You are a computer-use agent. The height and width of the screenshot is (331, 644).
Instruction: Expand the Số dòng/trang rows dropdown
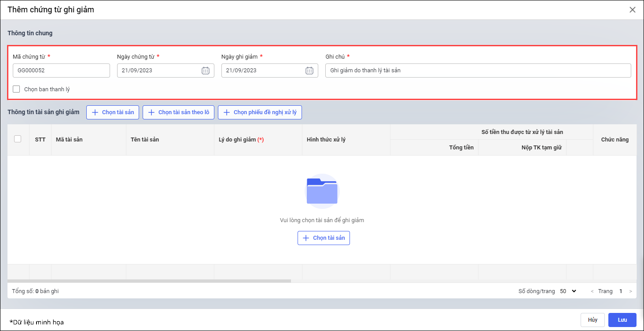coord(568,291)
